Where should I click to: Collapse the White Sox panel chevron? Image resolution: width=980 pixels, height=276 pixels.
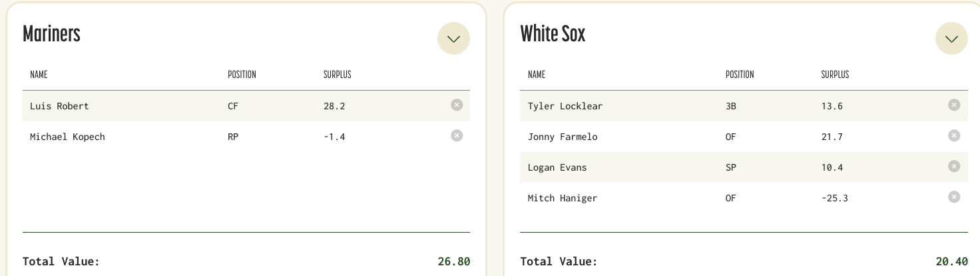(x=951, y=39)
